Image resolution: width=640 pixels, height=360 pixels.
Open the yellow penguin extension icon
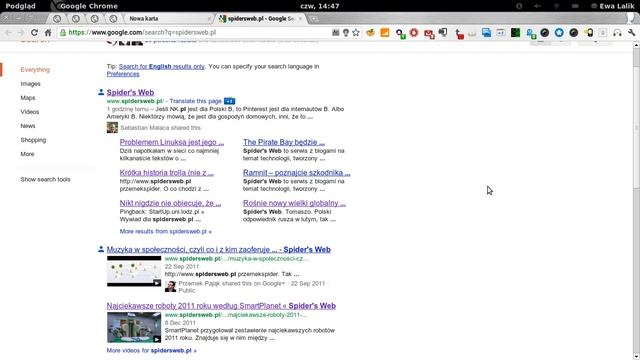589,33
